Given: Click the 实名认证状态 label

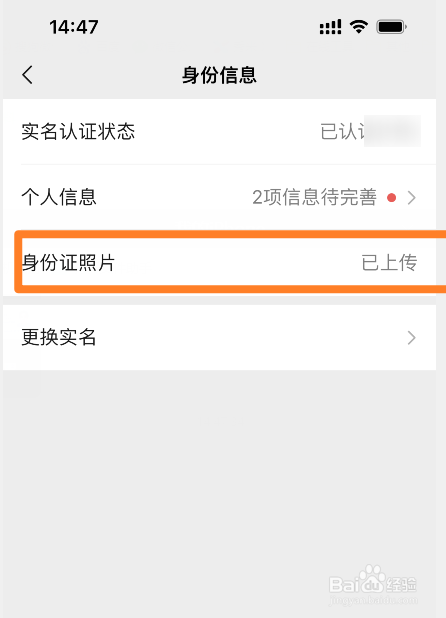Looking at the screenshot, I should pyautogui.click(x=78, y=131).
